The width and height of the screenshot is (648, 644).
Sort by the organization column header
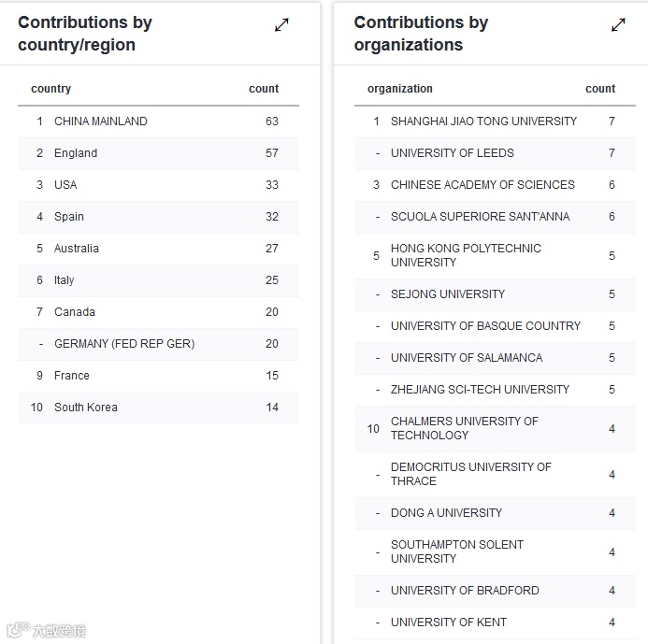400,89
